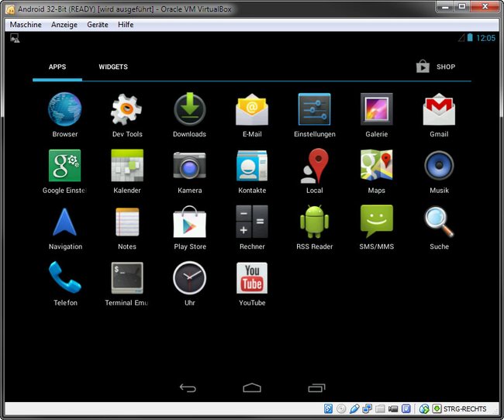This screenshot has height=420, width=504.
Task: Click VirtualBox USB pen status icon
Action: (354, 408)
